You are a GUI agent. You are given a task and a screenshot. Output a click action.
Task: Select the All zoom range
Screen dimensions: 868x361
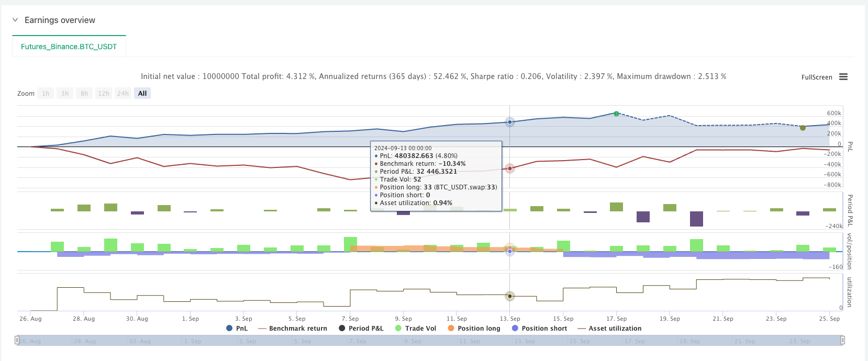click(142, 93)
